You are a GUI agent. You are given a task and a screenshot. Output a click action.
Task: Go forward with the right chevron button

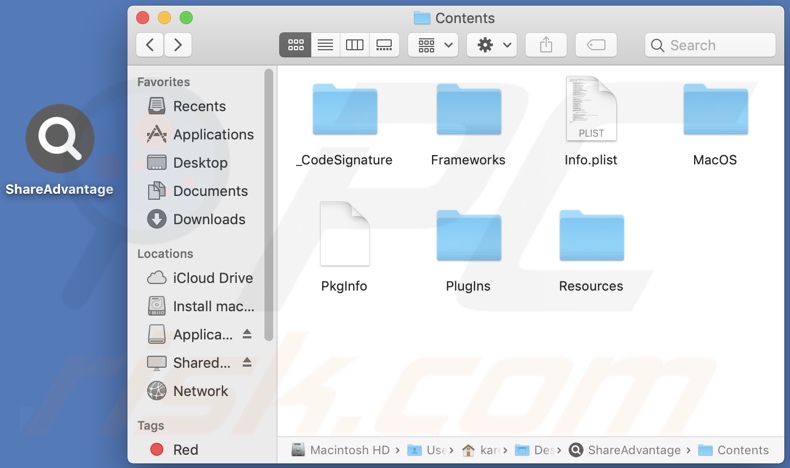[177, 45]
